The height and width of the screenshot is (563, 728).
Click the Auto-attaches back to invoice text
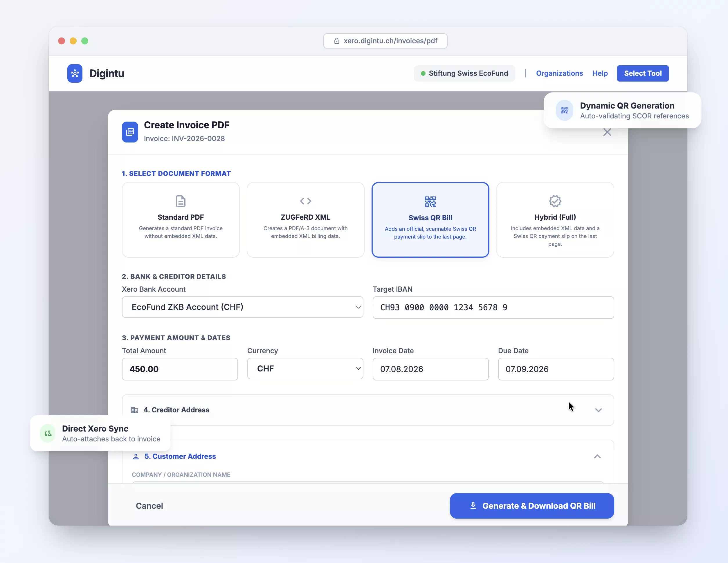click(x=111, y=439)
